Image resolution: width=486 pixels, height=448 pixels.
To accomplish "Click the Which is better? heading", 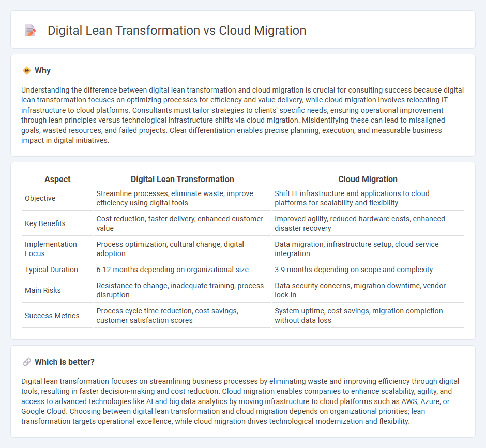I will coord(65,362).
